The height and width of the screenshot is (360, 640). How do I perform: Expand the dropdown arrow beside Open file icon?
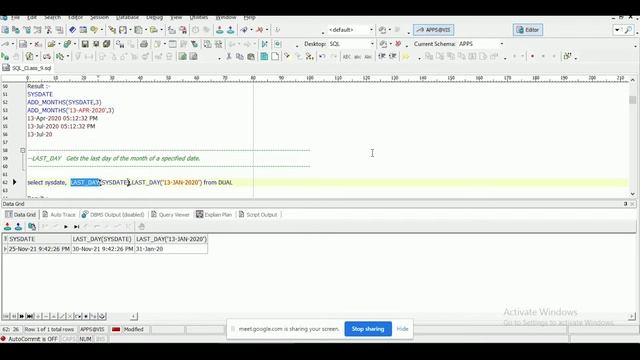pos(59,44)
